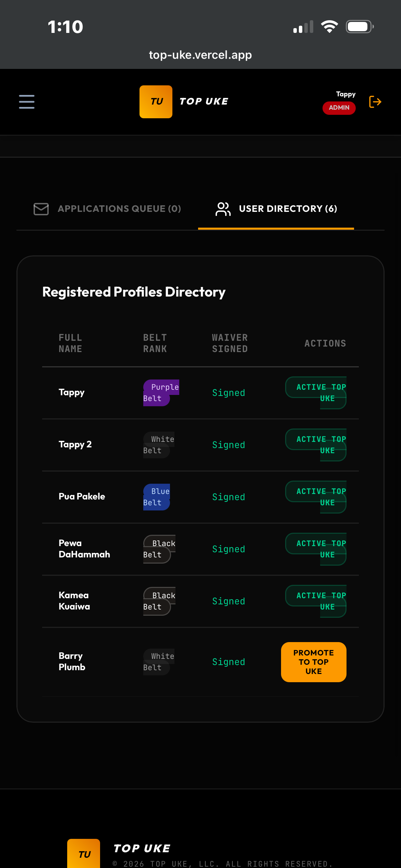Tap the top-uke.vercel.app address bar
Screen dimensions: 401x868
[x=200, y=55]
